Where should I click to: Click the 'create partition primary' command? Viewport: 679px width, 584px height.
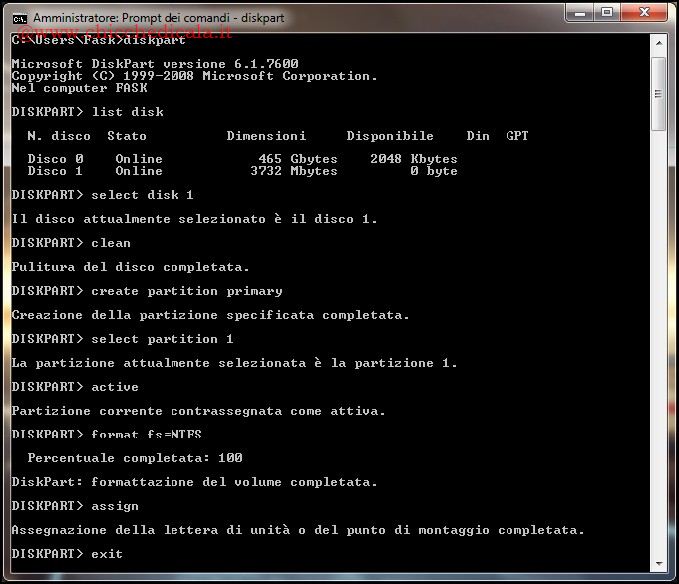click(186, 291)
